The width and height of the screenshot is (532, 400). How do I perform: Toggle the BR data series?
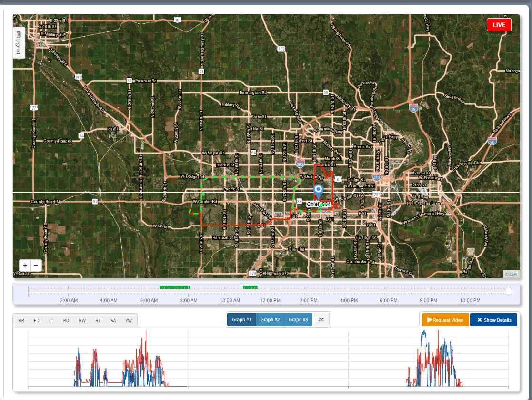click(21, 320)
